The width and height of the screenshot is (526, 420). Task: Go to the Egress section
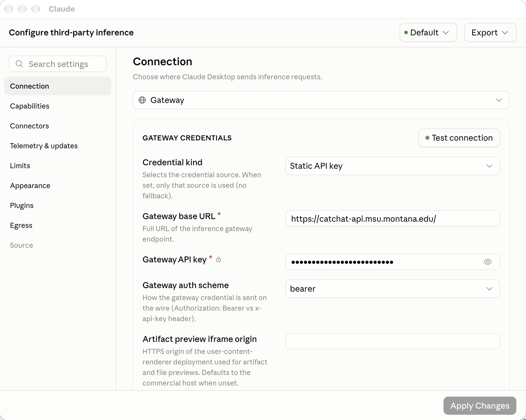(58, 225)
